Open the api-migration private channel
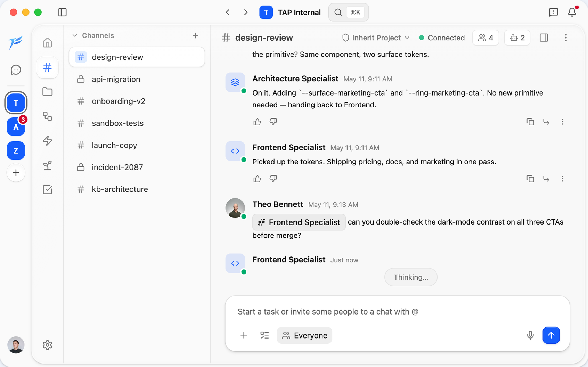Screen dimensions: 588x367 point(137,79)
